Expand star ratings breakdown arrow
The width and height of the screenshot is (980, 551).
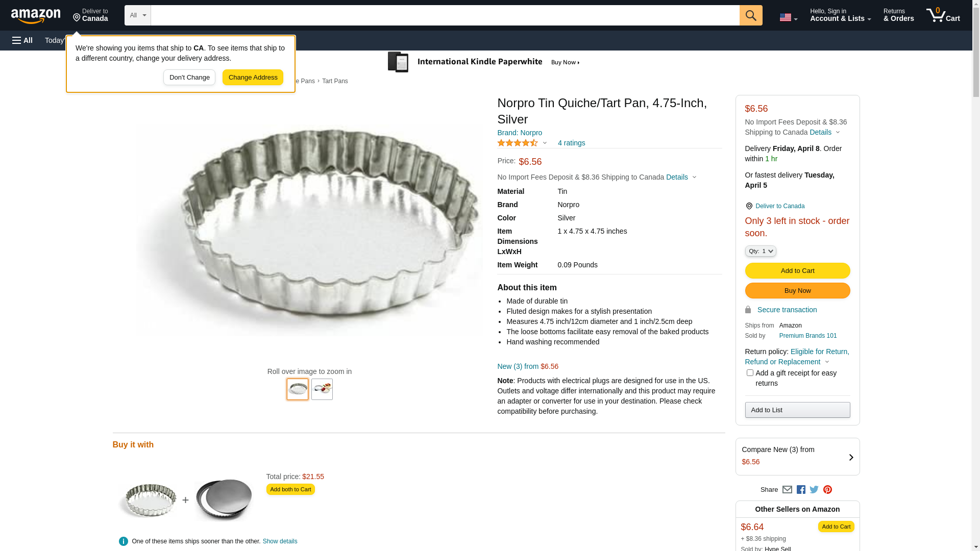[545, 143]
